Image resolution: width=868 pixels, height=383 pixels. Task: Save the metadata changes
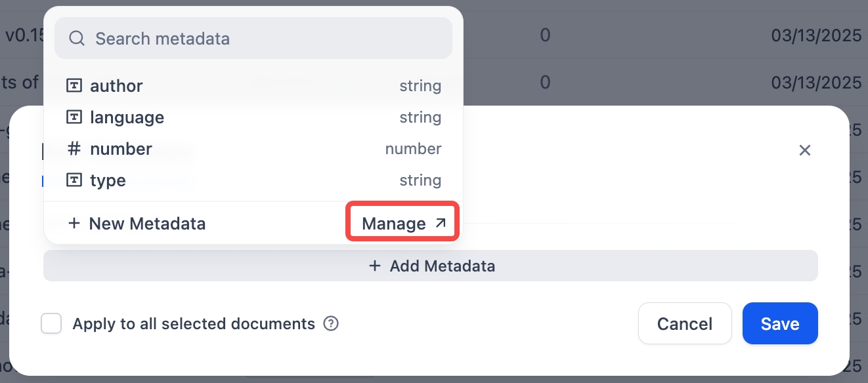tap(780, 323)
